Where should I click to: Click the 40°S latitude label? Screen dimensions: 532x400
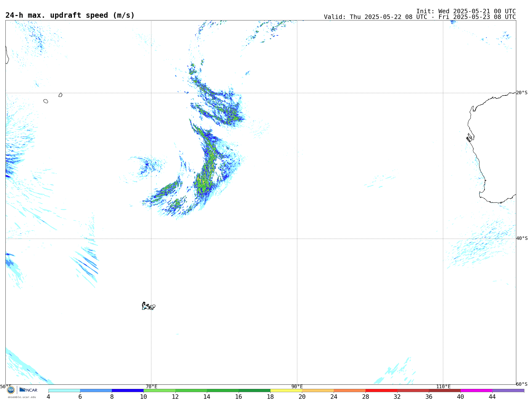(x=522, y=238)
